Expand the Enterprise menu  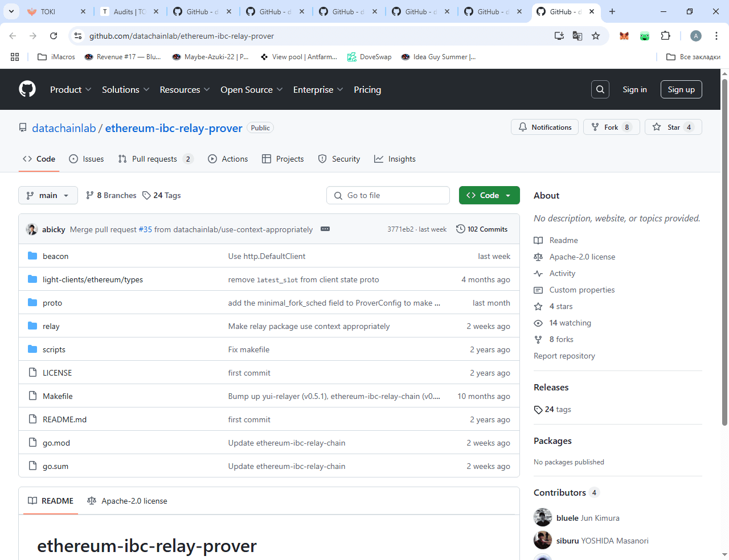pyautogui.click(x=318, y=89)
